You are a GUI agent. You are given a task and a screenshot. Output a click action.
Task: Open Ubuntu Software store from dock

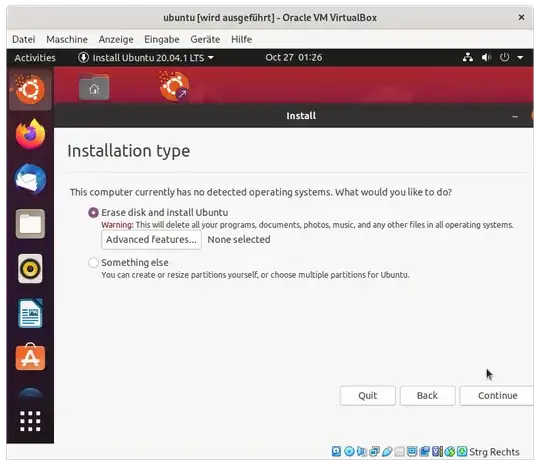point(30,357)
